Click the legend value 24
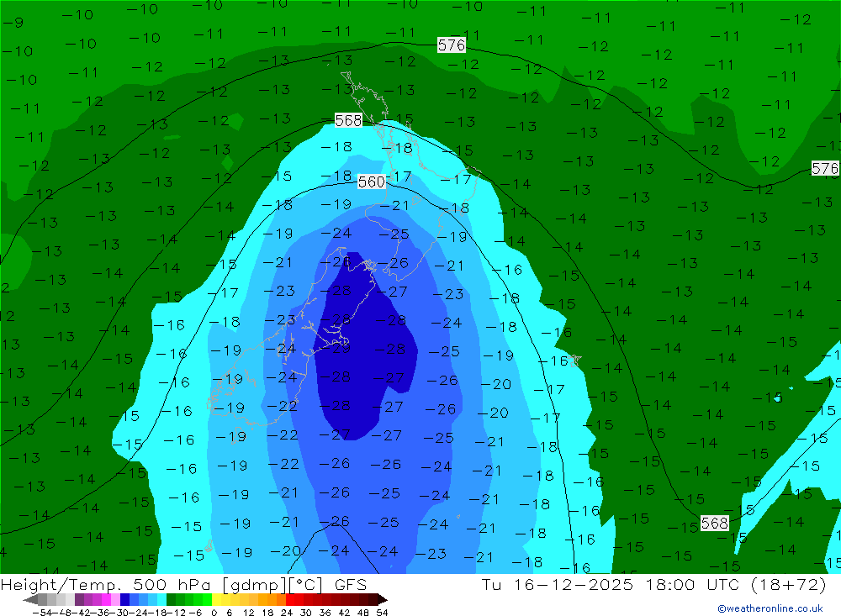 tap(287, 613)
